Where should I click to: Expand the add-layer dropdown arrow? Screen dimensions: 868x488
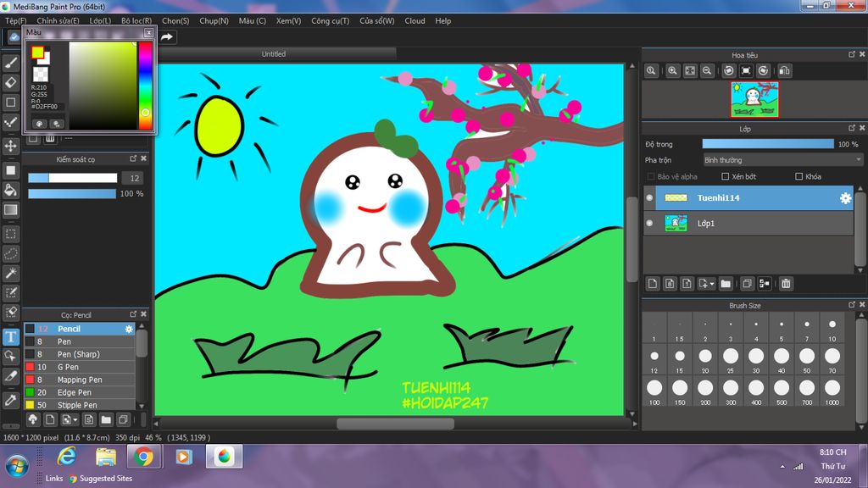pos(711,284)
